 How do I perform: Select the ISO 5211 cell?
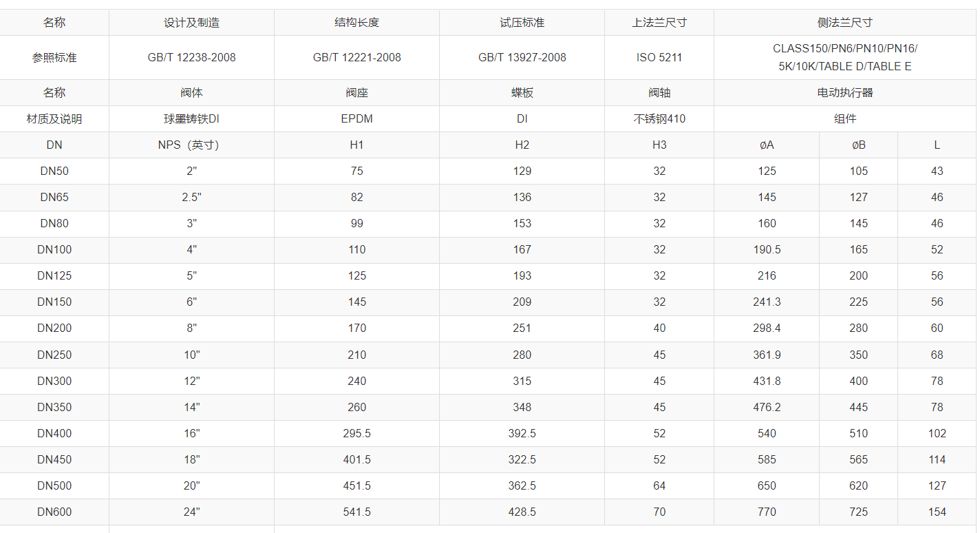[x=659, y=58]
